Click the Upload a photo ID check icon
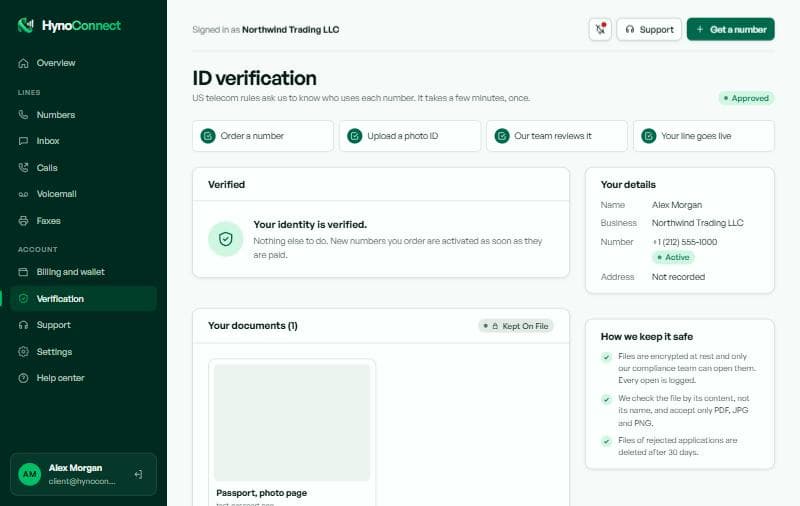 [355, 136]
